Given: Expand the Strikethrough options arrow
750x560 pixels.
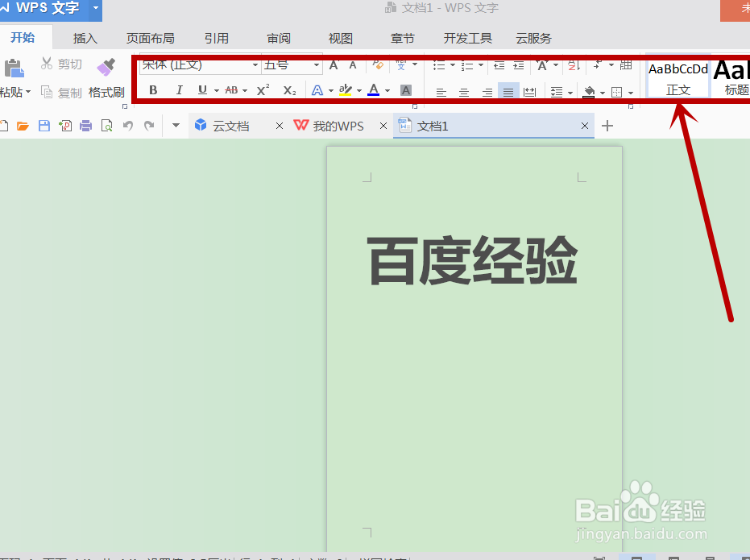Looking at the screenshot, I should click(245, 90).
